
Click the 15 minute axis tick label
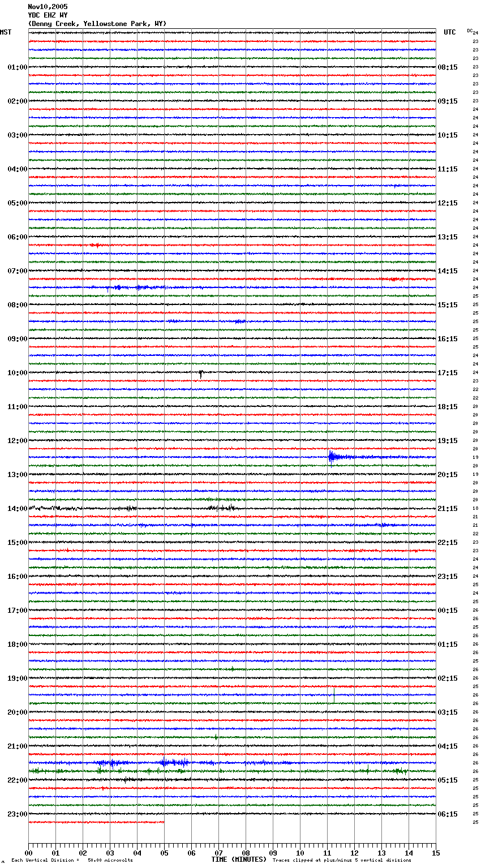(436, 853)
